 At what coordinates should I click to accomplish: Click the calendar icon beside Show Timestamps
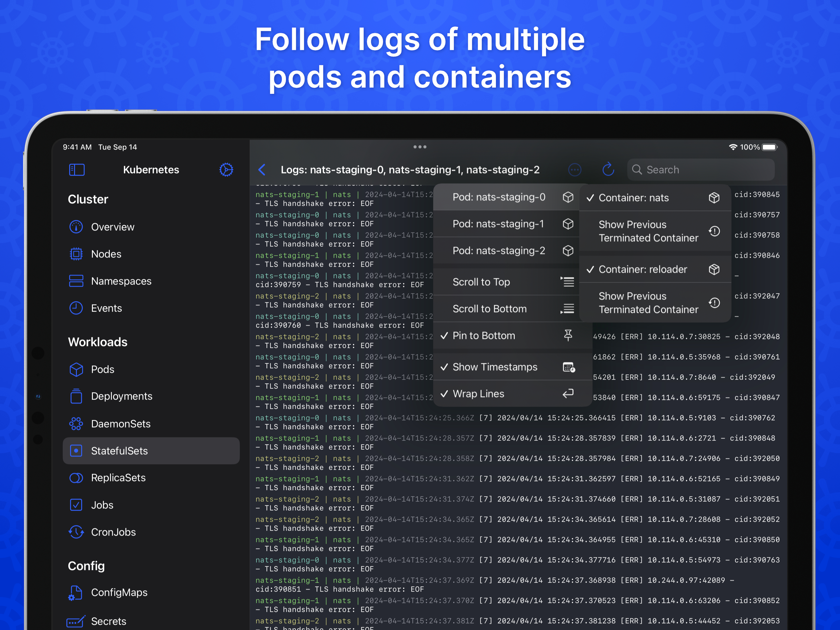pos(569,367)
